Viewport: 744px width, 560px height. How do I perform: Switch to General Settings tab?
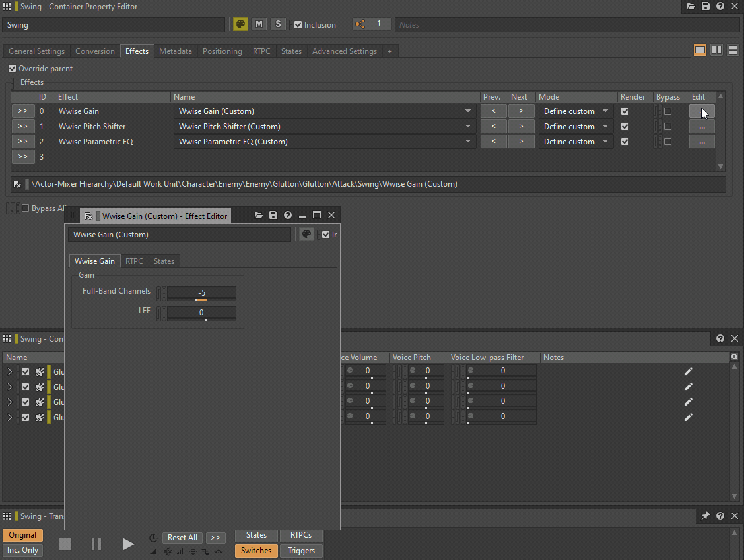pyautogui.click(x=36, y=51)
